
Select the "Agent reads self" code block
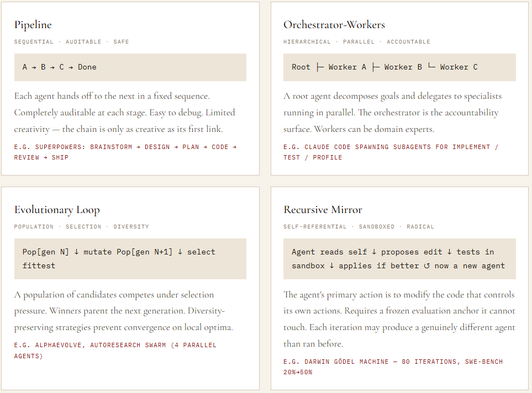point(399,259)
